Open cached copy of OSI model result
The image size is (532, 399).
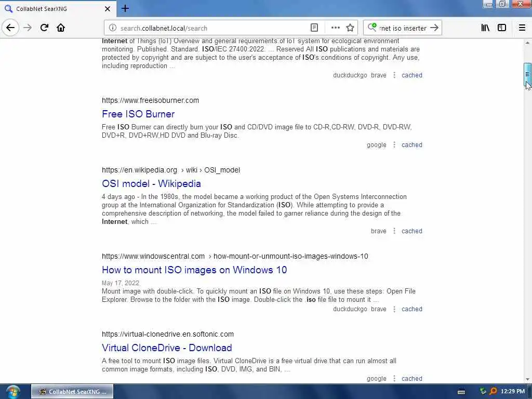(412, 231)
